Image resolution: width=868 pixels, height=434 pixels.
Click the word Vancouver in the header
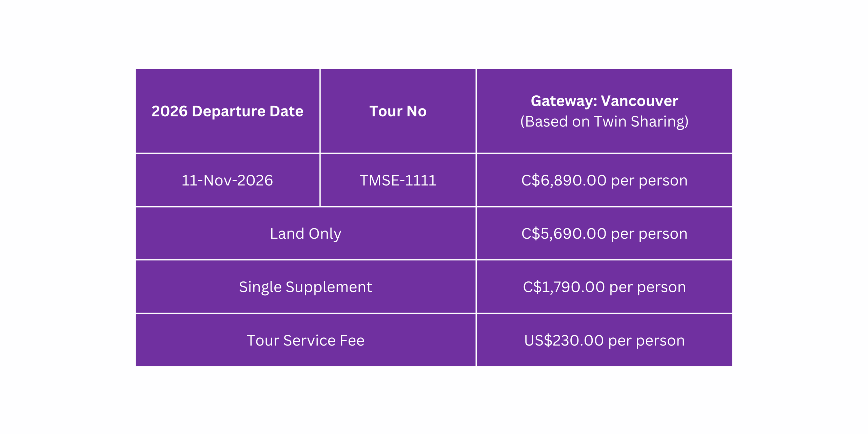coord(639,101)
